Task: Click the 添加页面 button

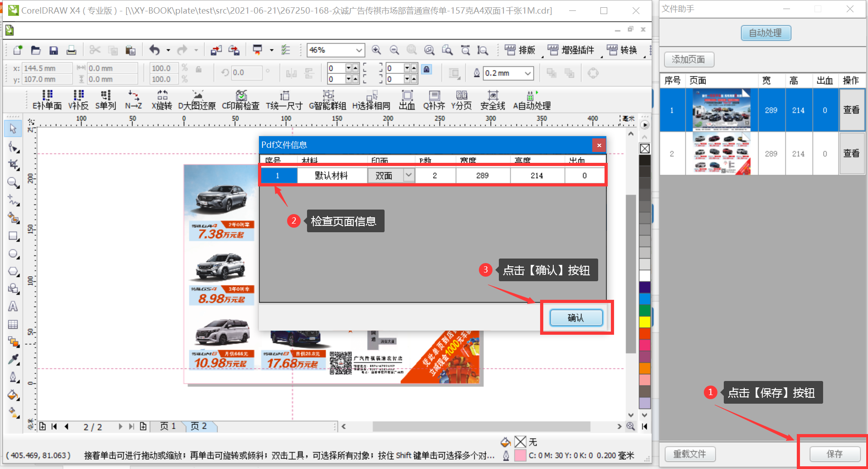Action: [x=688, y=59]
